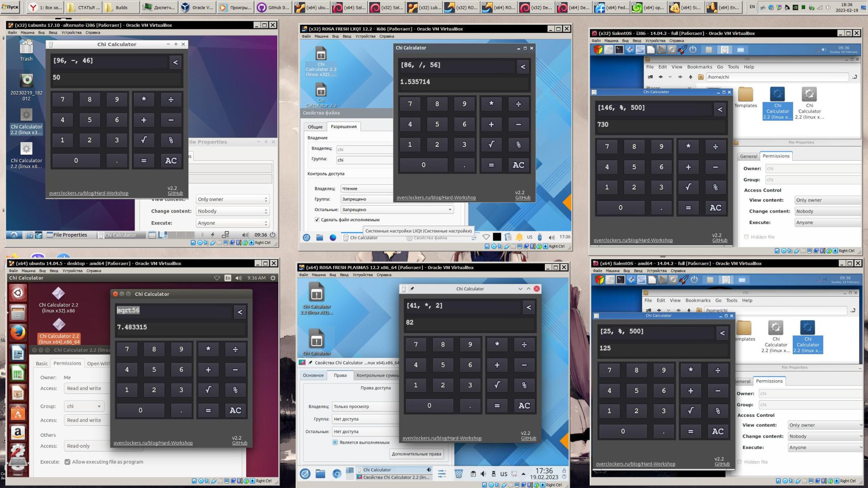Viewport: 868px width, 488px height.
Task: Expand 'Остальные' dropdown showing Запрещено
Action: pyautogui.click(x=396, y=209)
